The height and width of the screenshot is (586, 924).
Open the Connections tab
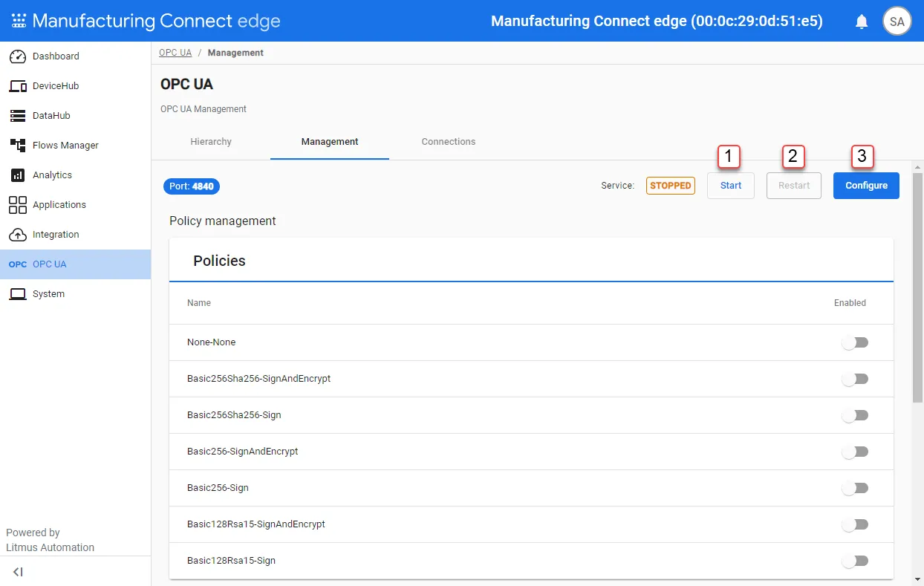449,142
